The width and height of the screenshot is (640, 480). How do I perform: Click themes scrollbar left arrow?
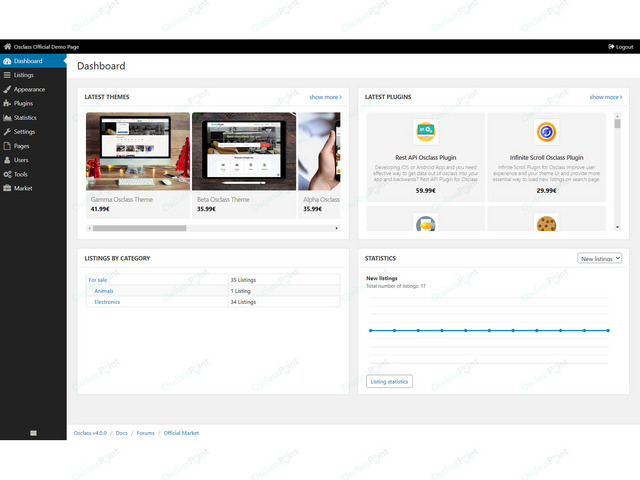click(89, 228)
